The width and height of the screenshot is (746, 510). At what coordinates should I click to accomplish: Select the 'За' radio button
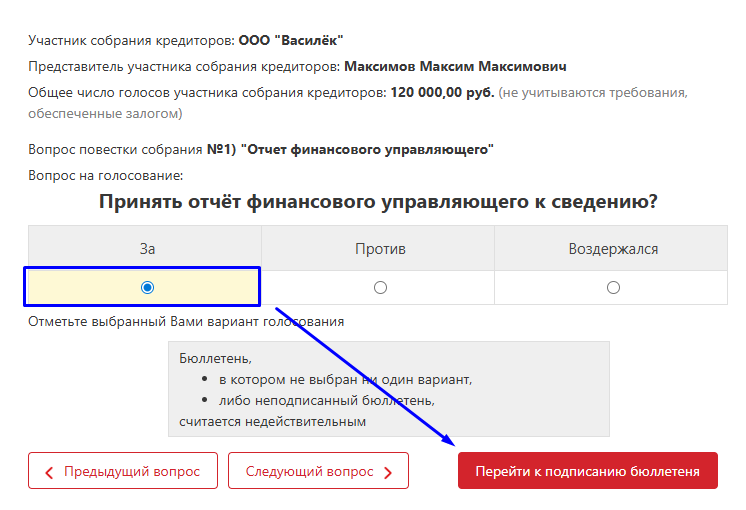click(147, 287)
